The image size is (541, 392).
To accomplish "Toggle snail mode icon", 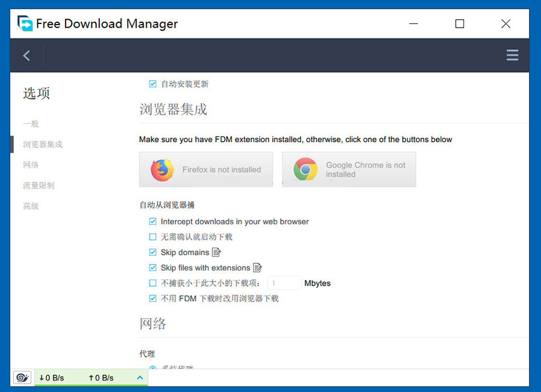I will click(x=22, y=378).
